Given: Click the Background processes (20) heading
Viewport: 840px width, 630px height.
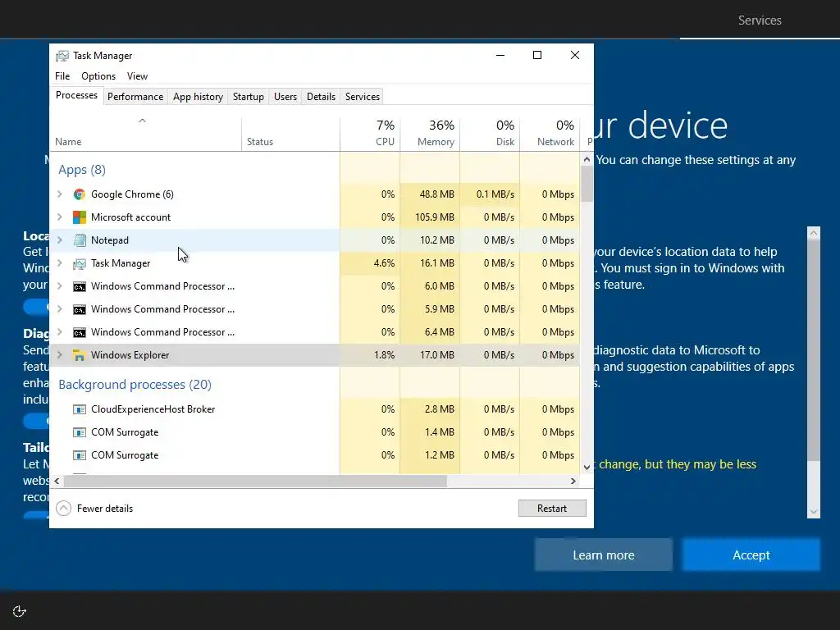Looking at the screenshot, I should coord(135,385).
